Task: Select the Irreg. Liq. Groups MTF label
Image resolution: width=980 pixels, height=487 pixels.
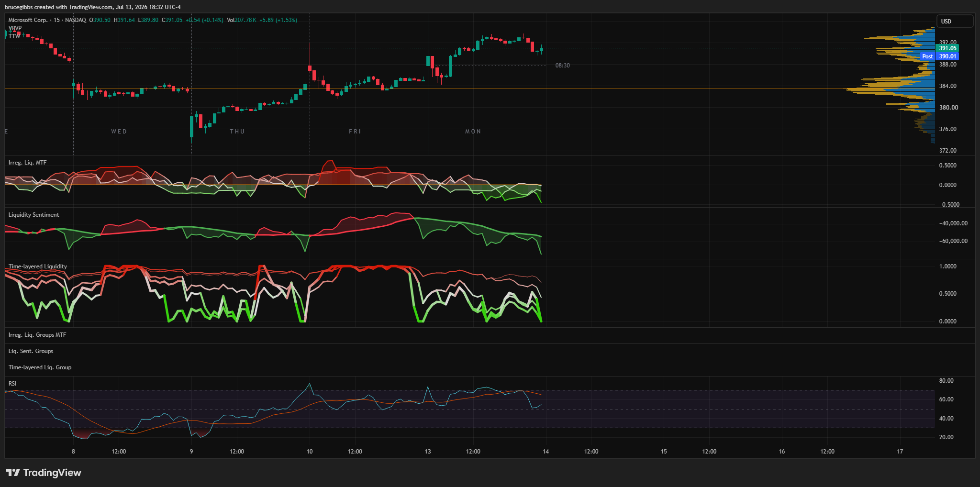Action: (x=37, y=335)
